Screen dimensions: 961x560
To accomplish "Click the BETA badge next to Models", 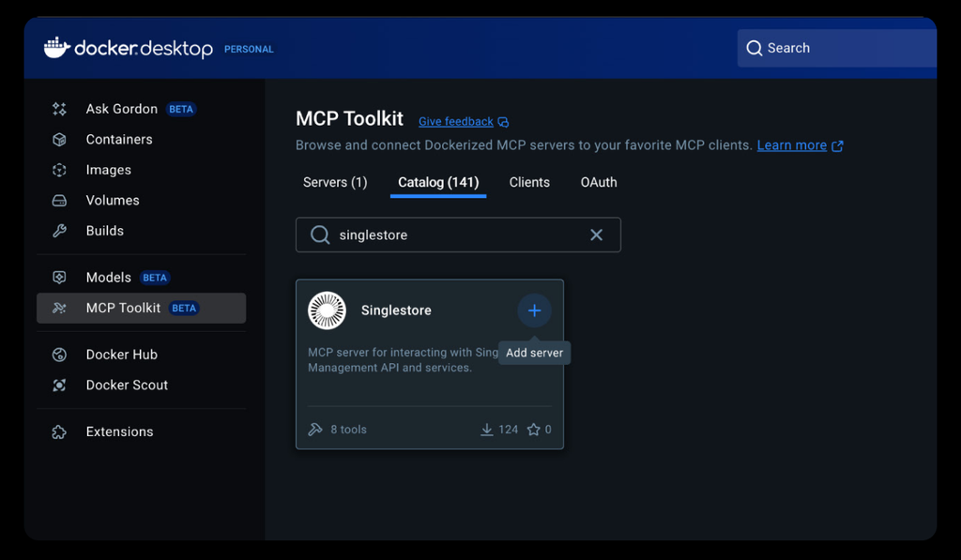I will tap(155, 278).
